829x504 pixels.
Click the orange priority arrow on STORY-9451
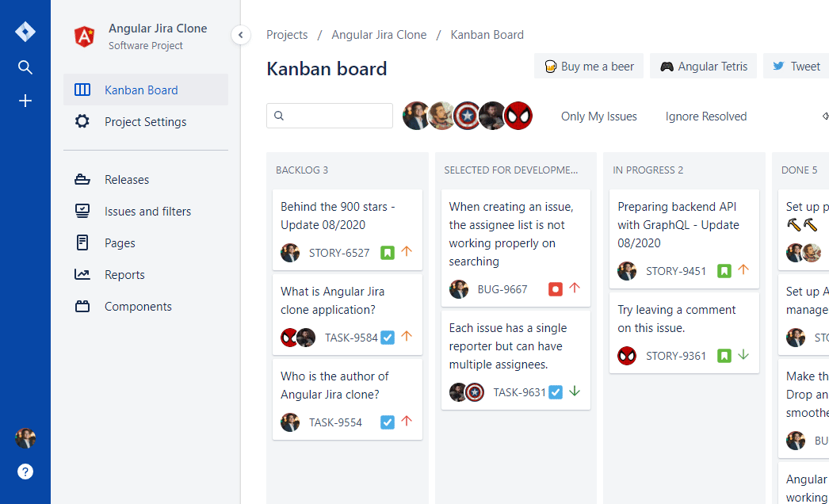click(x=743, y=269)
